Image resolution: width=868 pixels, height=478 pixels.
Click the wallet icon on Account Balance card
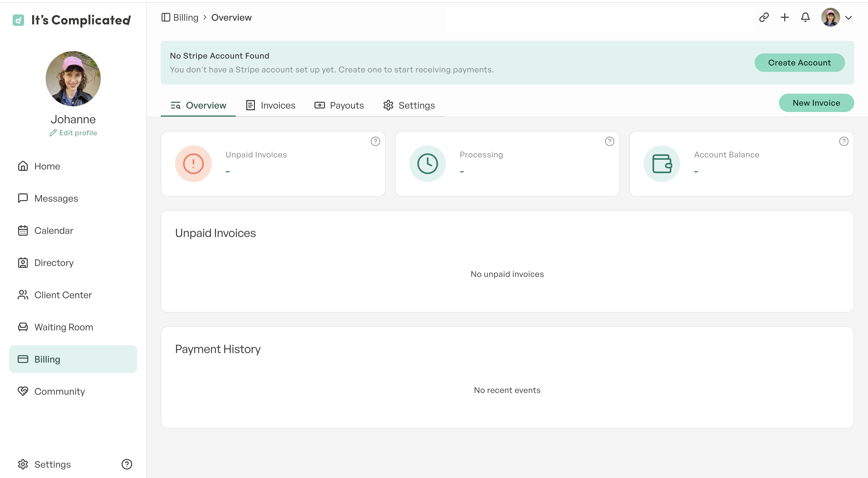662,164
